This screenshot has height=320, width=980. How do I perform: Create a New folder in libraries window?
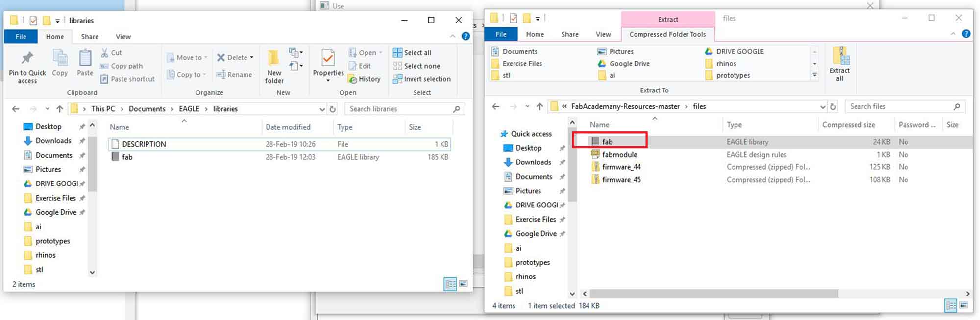tap(274, 67)
